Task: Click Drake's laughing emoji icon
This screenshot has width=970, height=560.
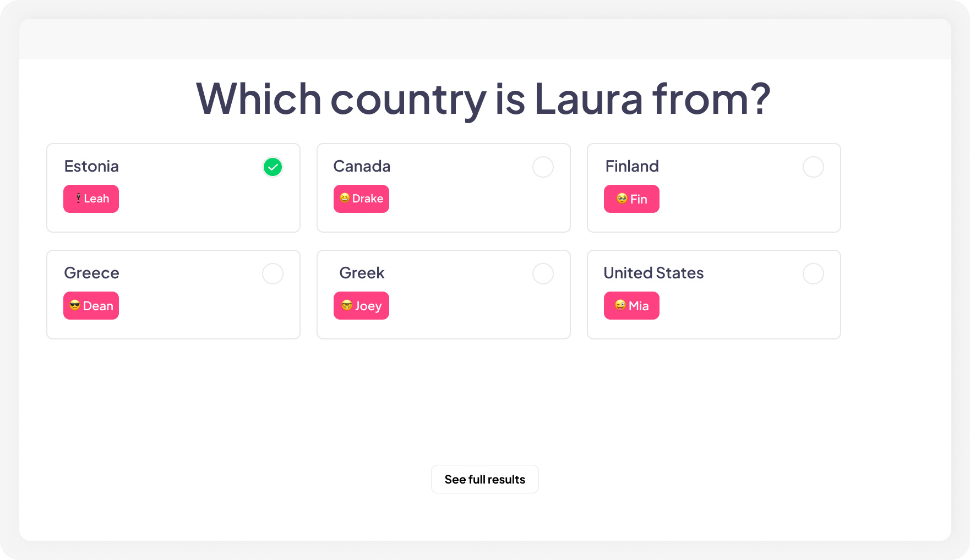Action: (344, 199)
